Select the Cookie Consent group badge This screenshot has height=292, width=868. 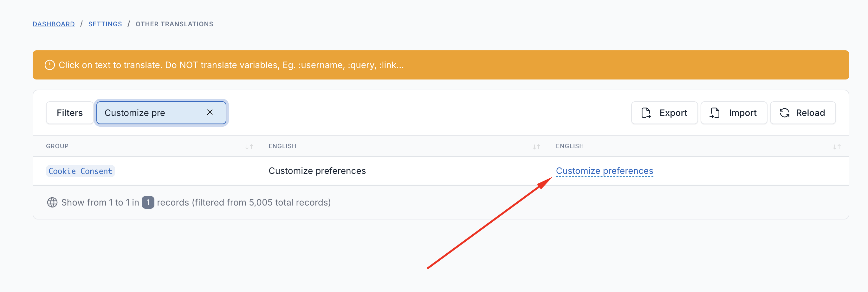point(80,171)
